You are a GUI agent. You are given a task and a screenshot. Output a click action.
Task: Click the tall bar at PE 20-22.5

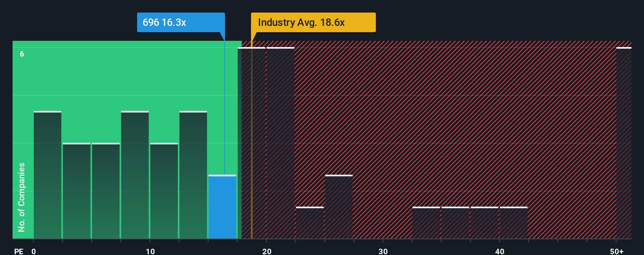(x=280, y=143)
